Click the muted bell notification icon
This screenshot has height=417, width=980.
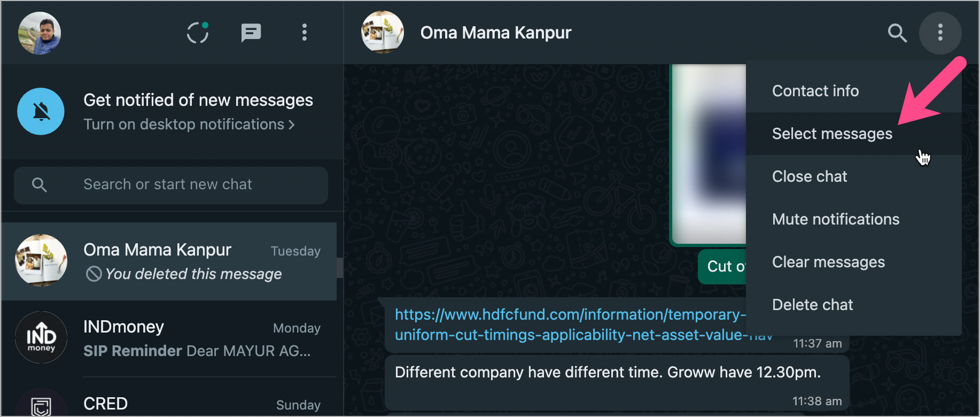[x=41, y=111]
